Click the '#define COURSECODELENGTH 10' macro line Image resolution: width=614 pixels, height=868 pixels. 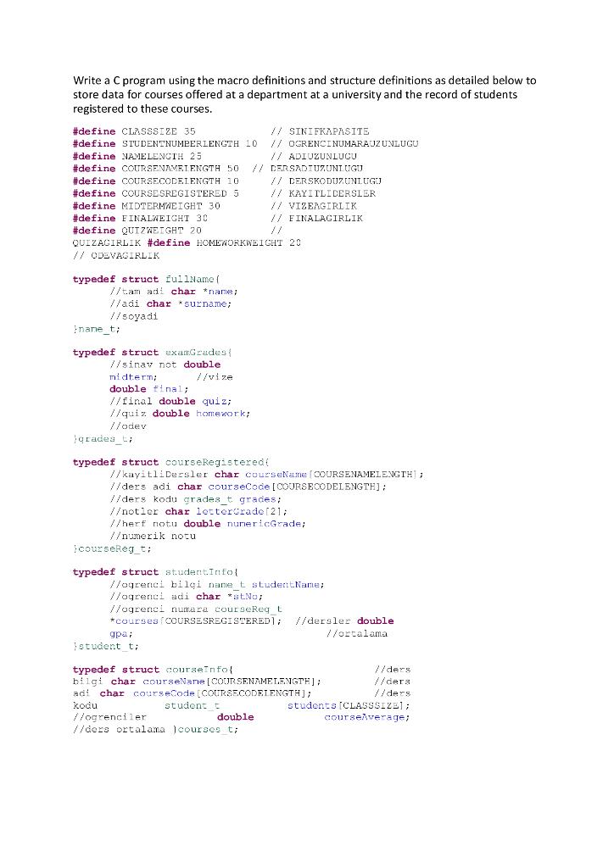tap(155, 181)
